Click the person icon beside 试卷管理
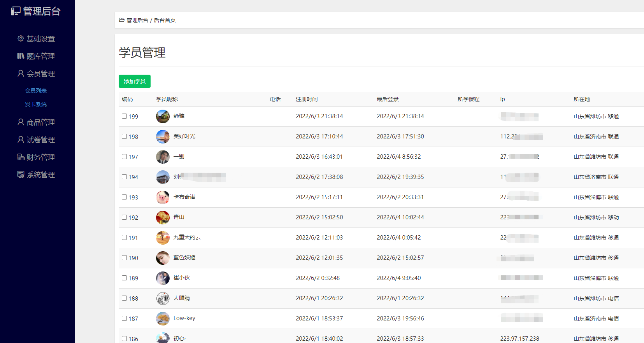Viewport: 644px width, 343px height. click(x=21, y=140)
